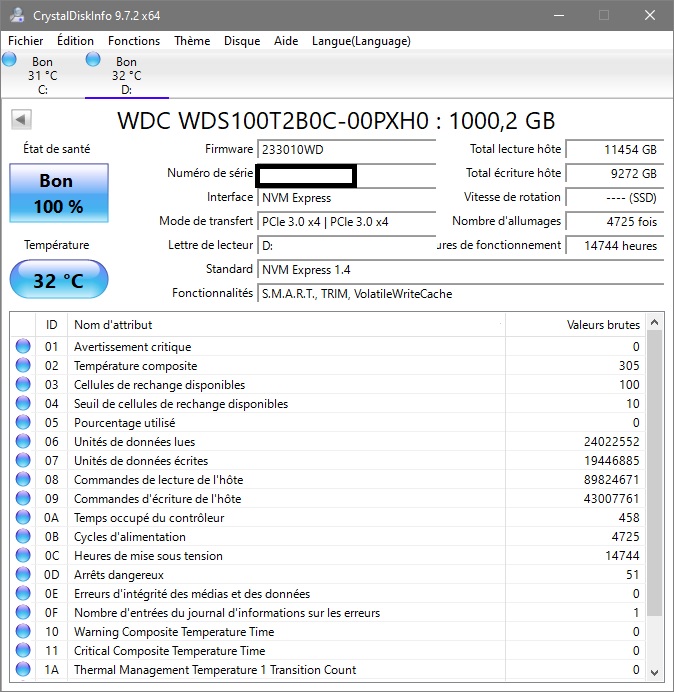Image resolution: width=674 pixels, height=692 pixels.
Task: Select the D: drive status icon
Action: [x=94, y=60]
